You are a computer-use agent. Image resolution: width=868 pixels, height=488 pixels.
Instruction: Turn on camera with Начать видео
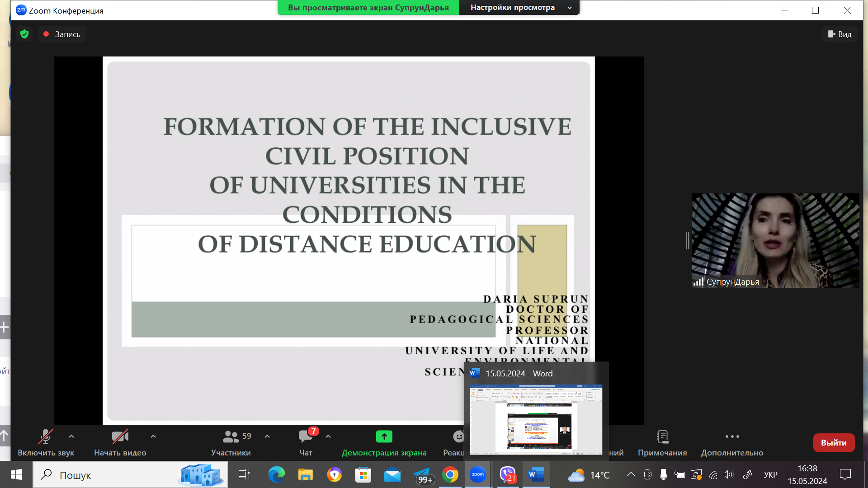pyautogui.click(x=120, y=437)
